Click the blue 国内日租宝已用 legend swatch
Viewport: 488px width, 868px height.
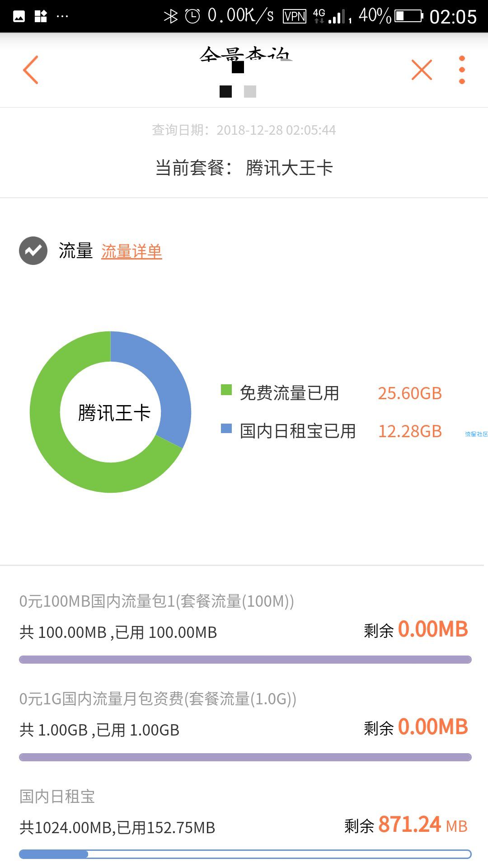click(x=226, y=428)
